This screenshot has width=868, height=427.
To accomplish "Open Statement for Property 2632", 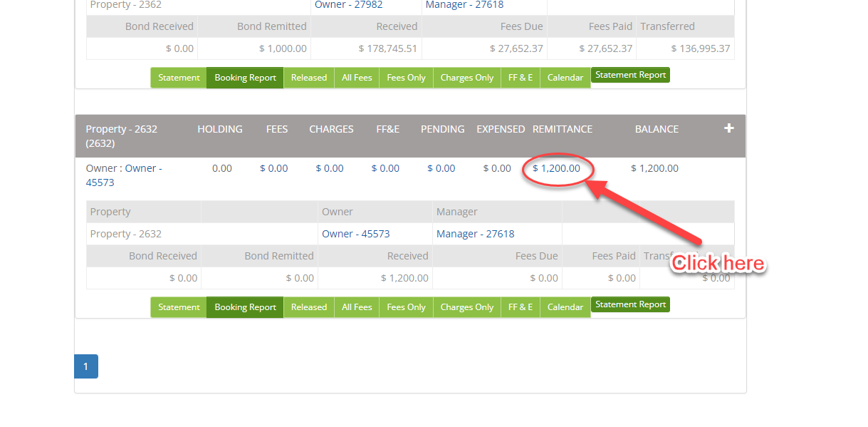I will [179, 307].
